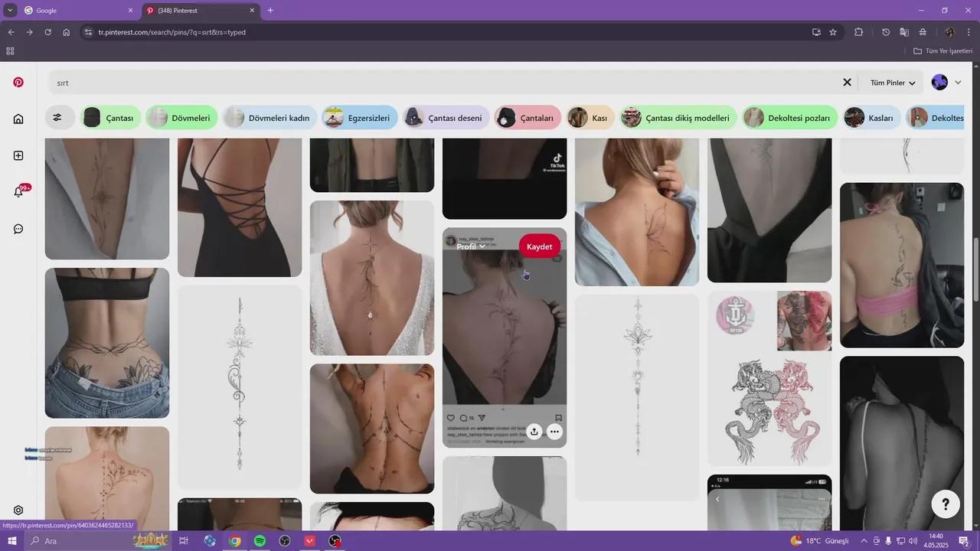Image resolution: width=980 pixels, height=551 pixels.
Task: Select the Çantası filter chip
Action: click(x=111, y=118)
